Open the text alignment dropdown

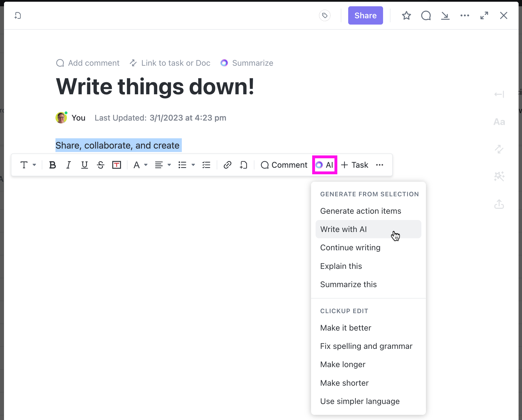163,165
